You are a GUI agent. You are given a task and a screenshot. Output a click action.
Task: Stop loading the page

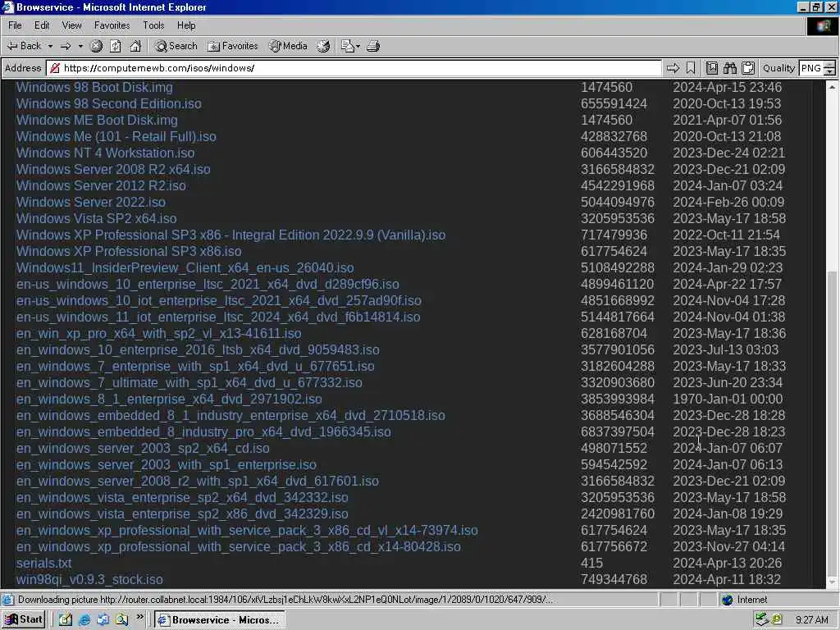(x=97, y=46)
